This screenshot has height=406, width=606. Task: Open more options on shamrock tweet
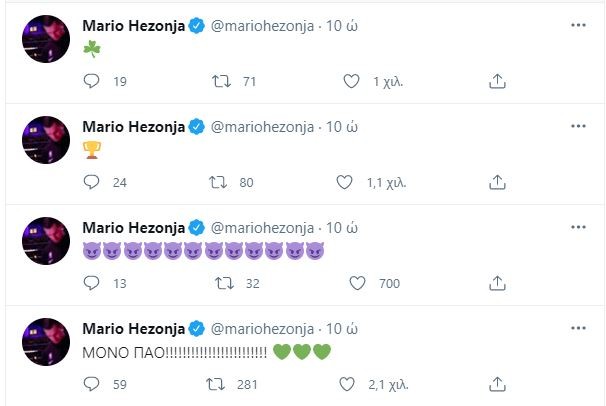coord(578,25)
